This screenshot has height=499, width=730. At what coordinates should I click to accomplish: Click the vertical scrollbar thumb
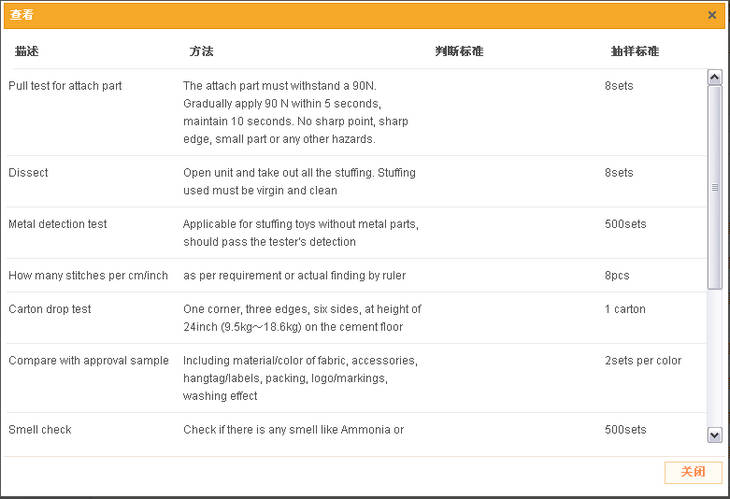click(x=714, y=187)
